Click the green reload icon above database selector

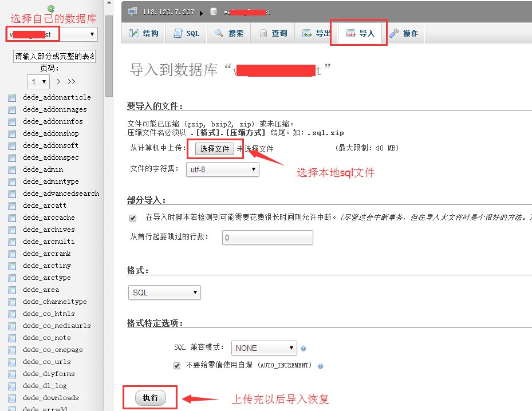point(51,9)
